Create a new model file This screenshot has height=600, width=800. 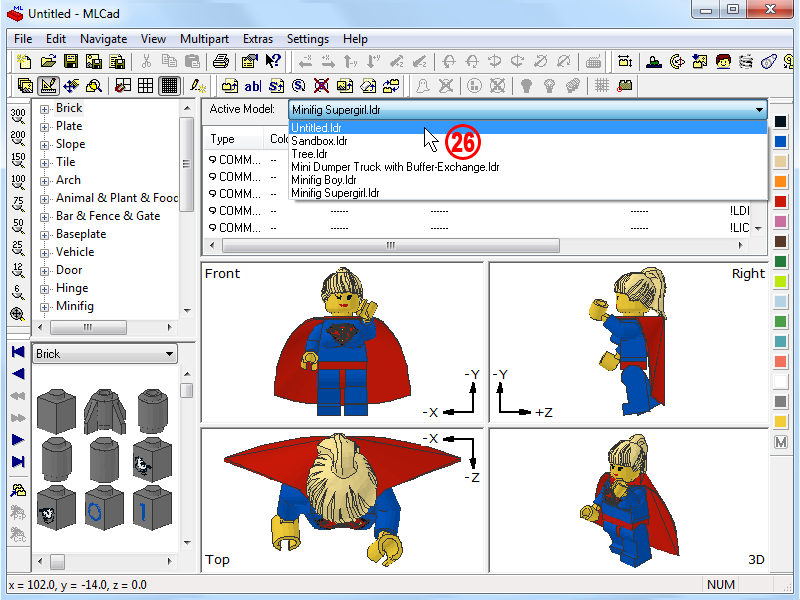tap(24, 62)
